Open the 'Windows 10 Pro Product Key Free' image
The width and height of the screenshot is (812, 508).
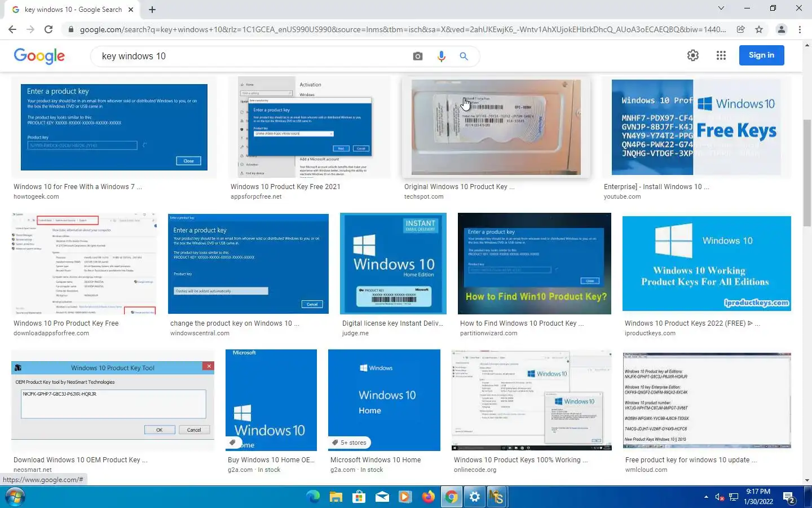pos(84,264)
